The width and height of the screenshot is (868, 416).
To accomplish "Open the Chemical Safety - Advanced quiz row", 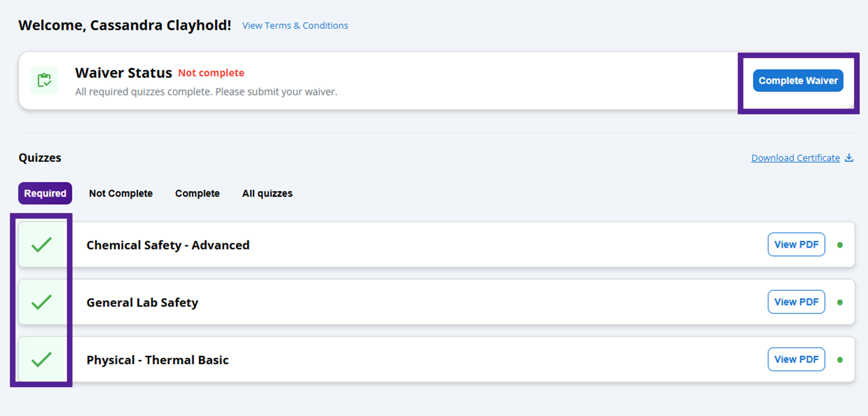I will click(168, 245).
